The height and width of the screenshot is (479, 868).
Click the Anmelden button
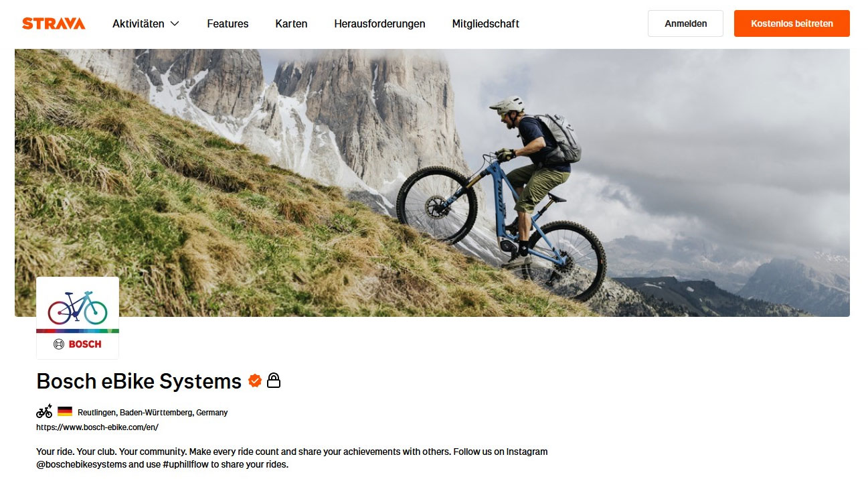point(685,23)
